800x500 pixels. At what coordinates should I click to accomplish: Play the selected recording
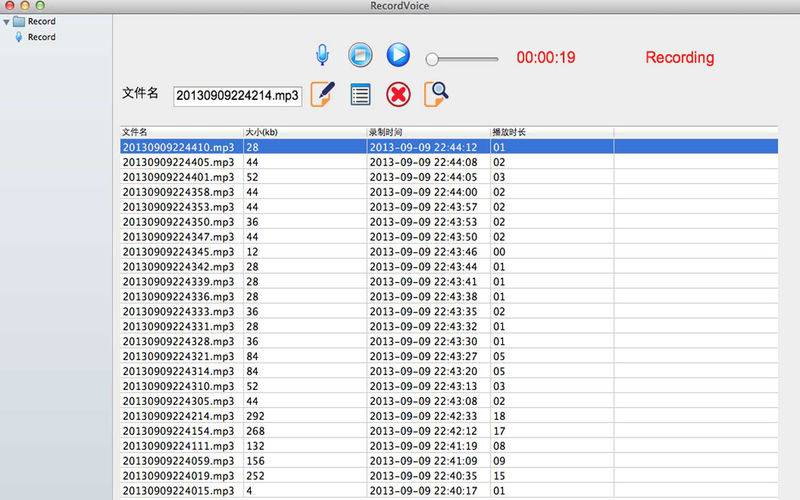(398, 55)
